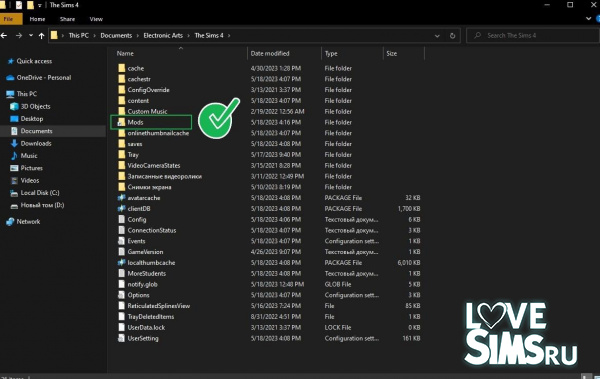The image size is (600, 379).
Task: Select the Tray folder icon
Action: click(x=122, y=154)
